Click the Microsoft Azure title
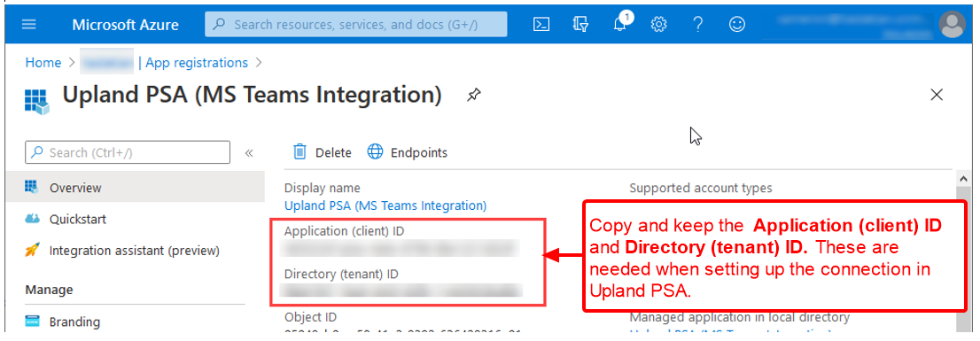 coord(125,25)
